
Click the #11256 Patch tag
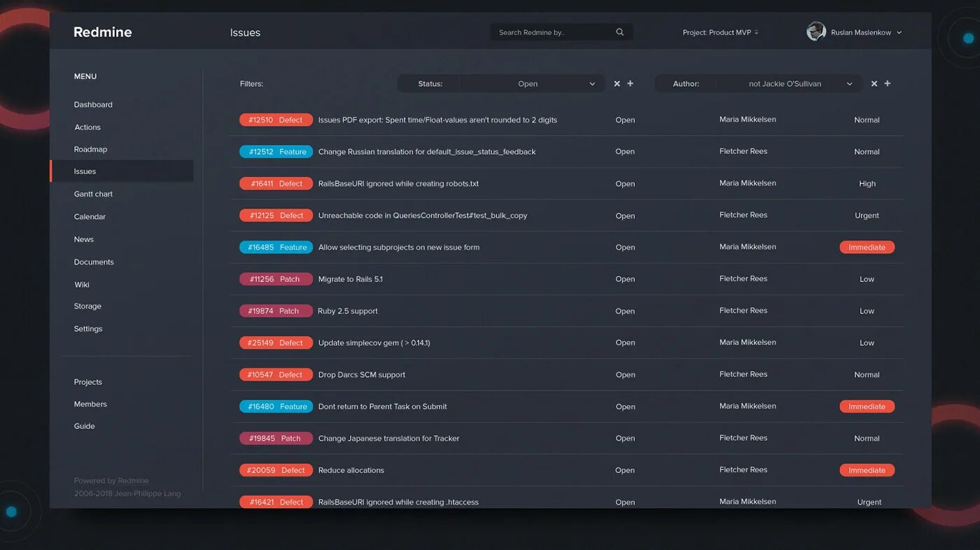pyautogui.click(x=276, y=279)
